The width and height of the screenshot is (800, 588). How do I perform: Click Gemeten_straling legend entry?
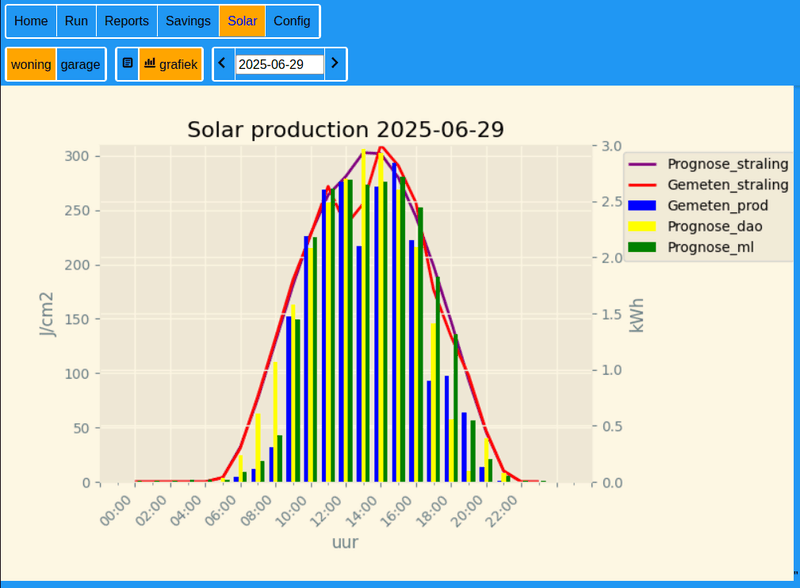708,185
